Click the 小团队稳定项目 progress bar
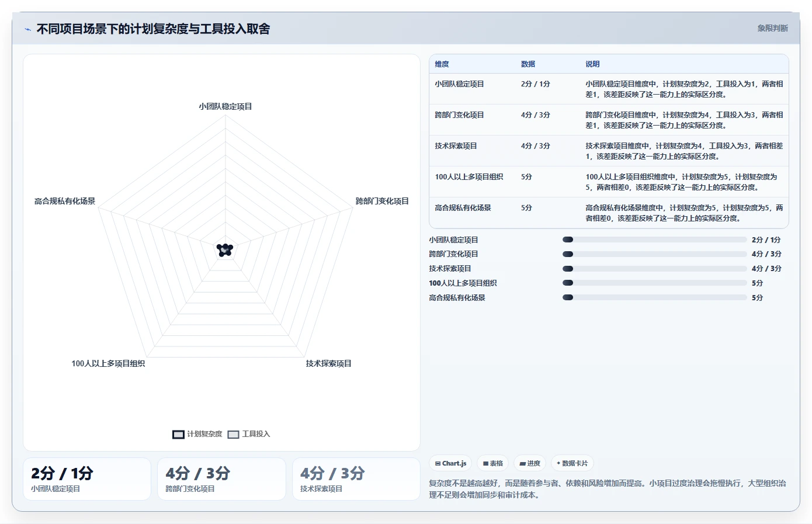The height and width of the screenshot is (524, 812). click(x=654, y=240)
